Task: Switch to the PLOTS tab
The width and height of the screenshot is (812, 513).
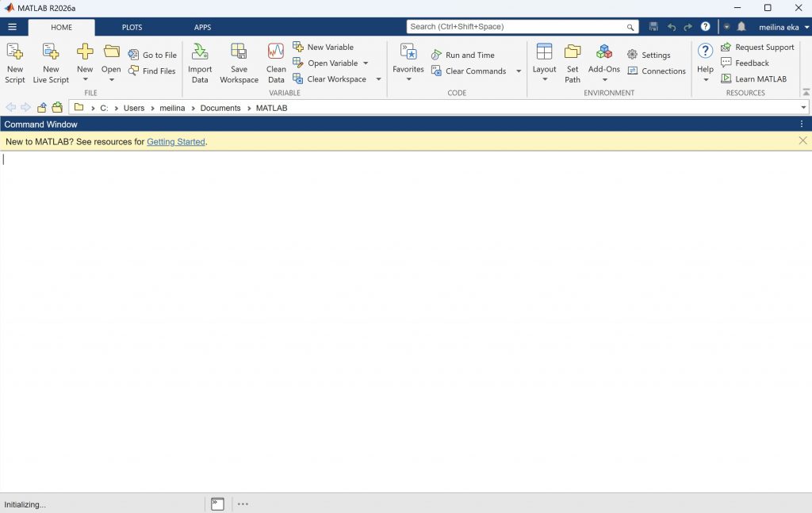Action: pos(132,27)
